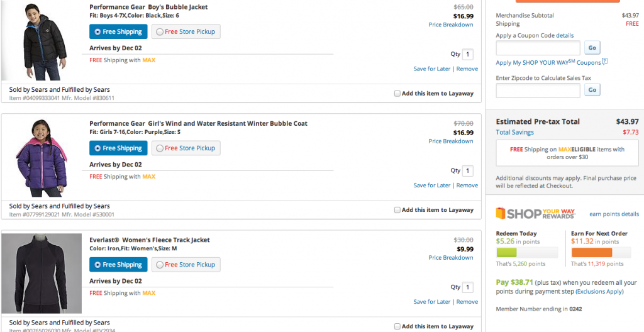This screenshot has height=332, width=644.
Task: Expand Price Breakdown for Girl's Bubble Coat
Action: [451, 141]
